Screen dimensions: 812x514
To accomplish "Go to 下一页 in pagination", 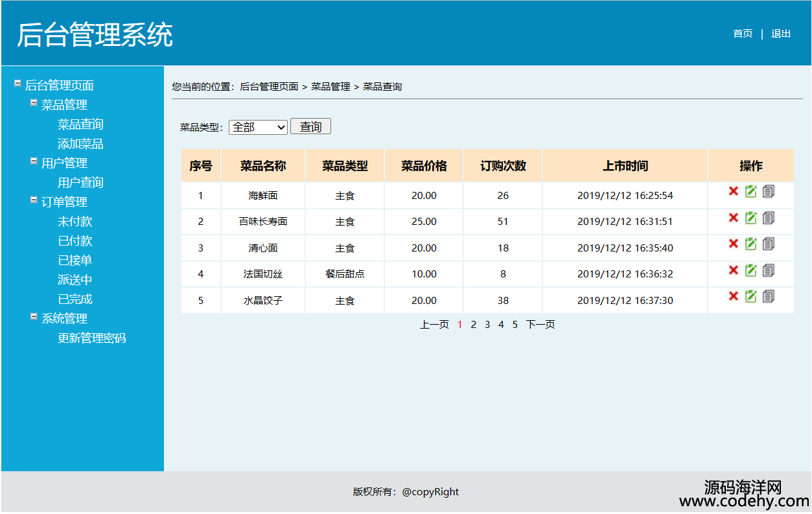I will [x=540, y=325].
